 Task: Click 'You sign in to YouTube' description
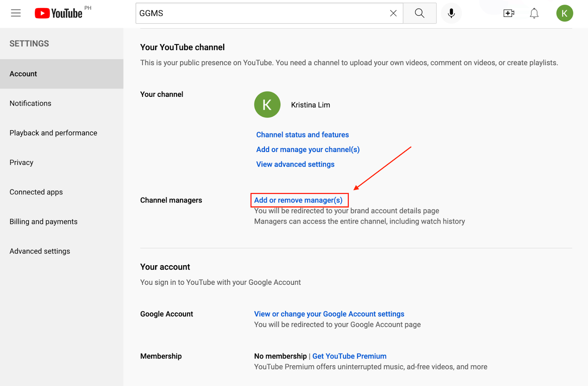(220, 282)
